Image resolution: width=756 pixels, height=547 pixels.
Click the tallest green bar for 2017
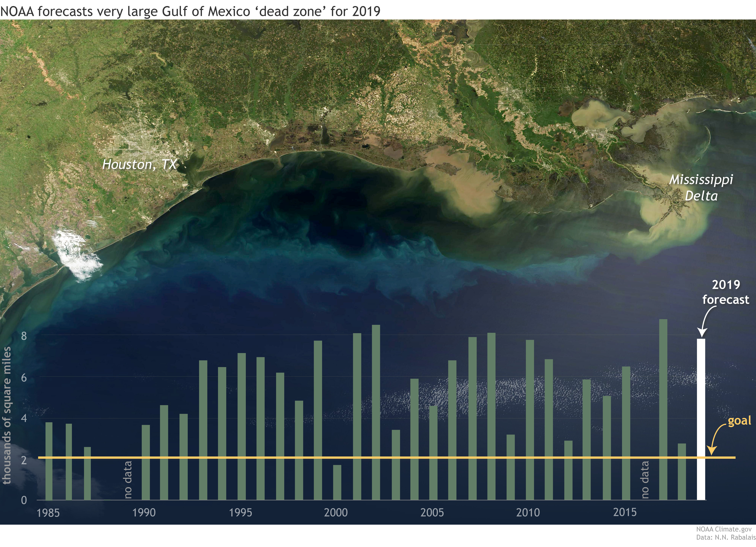[x=663, y=409]
